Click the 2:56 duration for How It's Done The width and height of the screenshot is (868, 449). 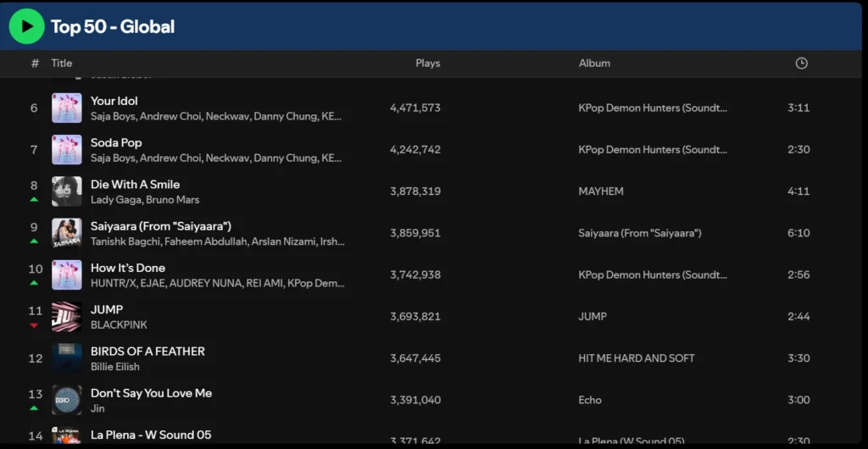click(798, 274)
